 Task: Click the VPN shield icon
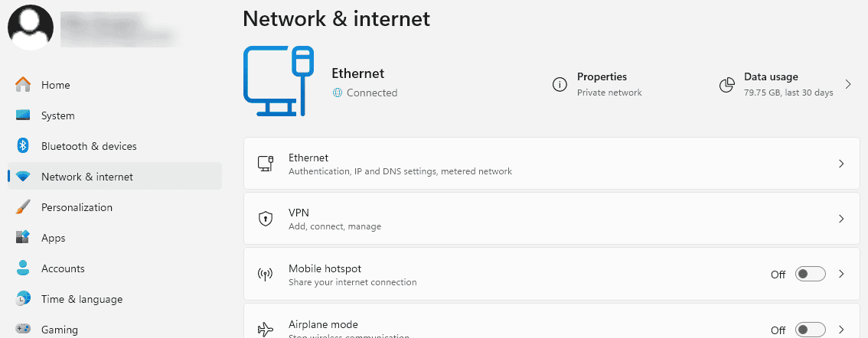[266, 219]
